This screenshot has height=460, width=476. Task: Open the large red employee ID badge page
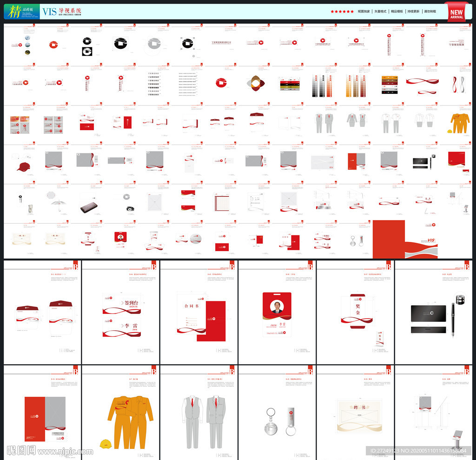(x=277, y=313)
